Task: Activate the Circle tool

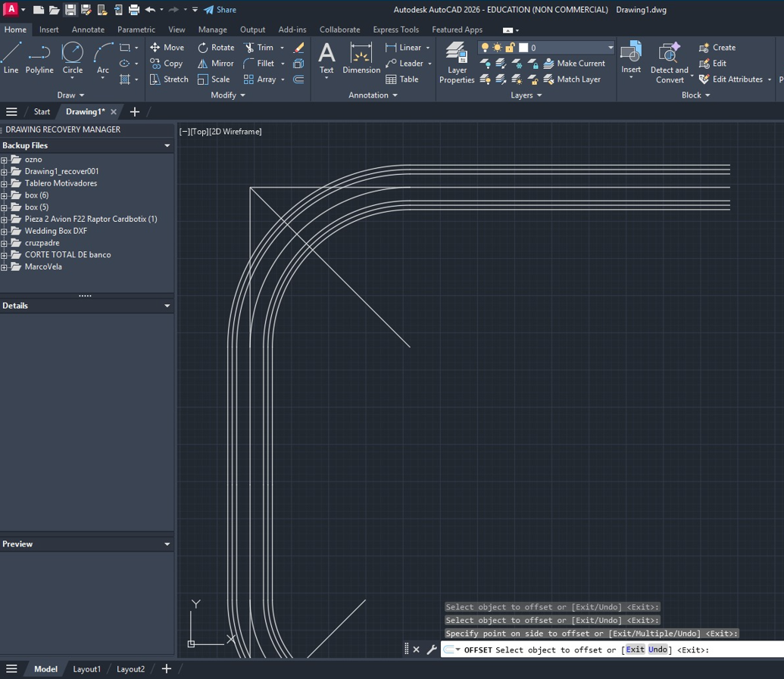Action: coord(72,57)
